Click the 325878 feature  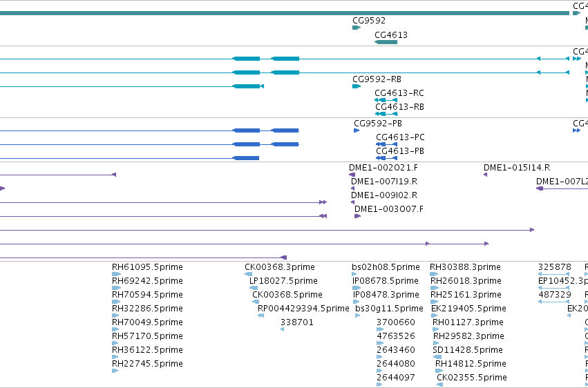click(x=554, y=274)
